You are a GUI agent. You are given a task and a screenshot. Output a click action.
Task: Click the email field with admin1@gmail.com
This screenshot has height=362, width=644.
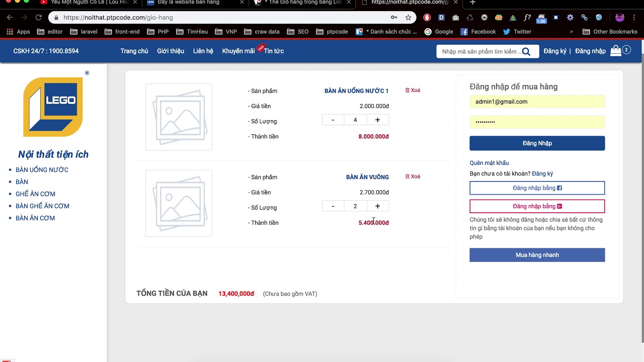click(537, 102)
